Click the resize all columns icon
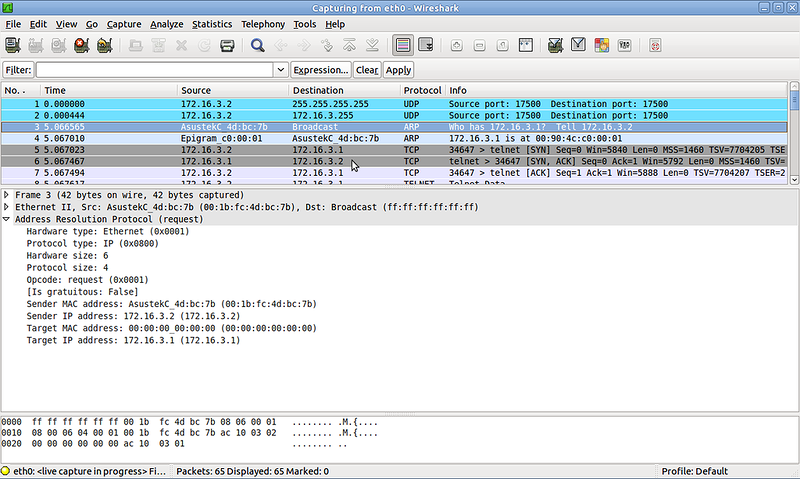Viewport: 800px width, 479px height. 526,45
